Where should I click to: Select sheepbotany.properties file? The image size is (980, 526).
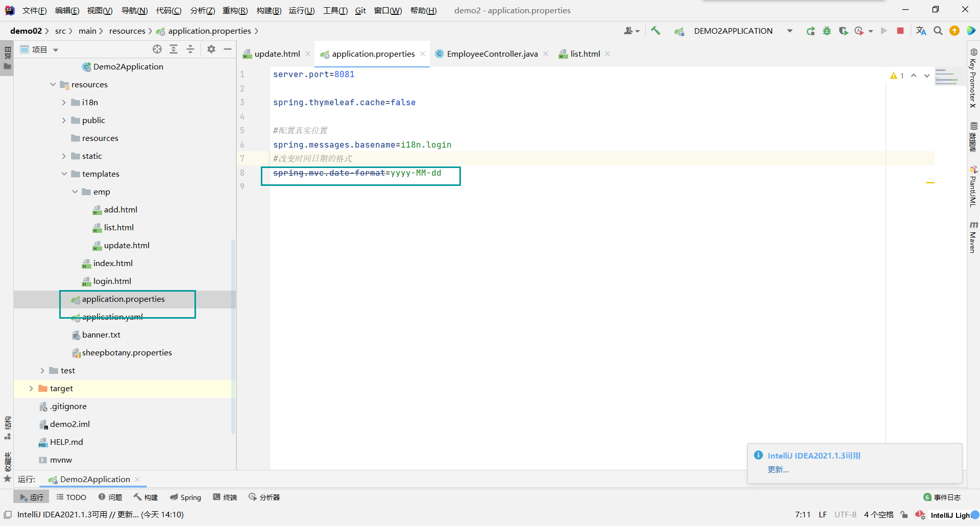[x=127, y=352]
